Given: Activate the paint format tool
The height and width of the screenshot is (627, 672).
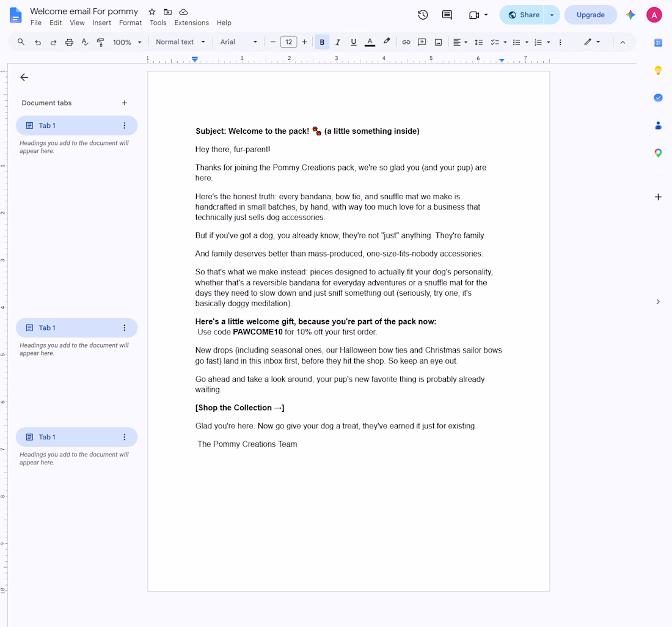Looking at the screenshot, I should point(100,42).
